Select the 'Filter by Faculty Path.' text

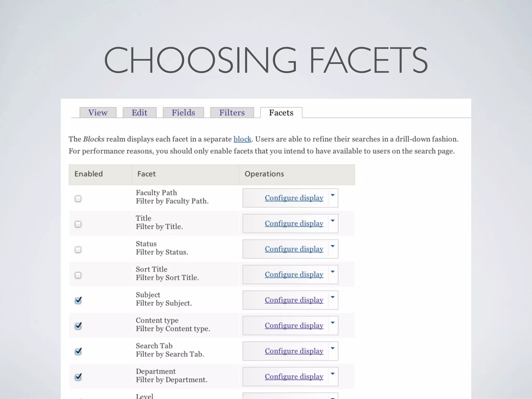tap(172, 201)
